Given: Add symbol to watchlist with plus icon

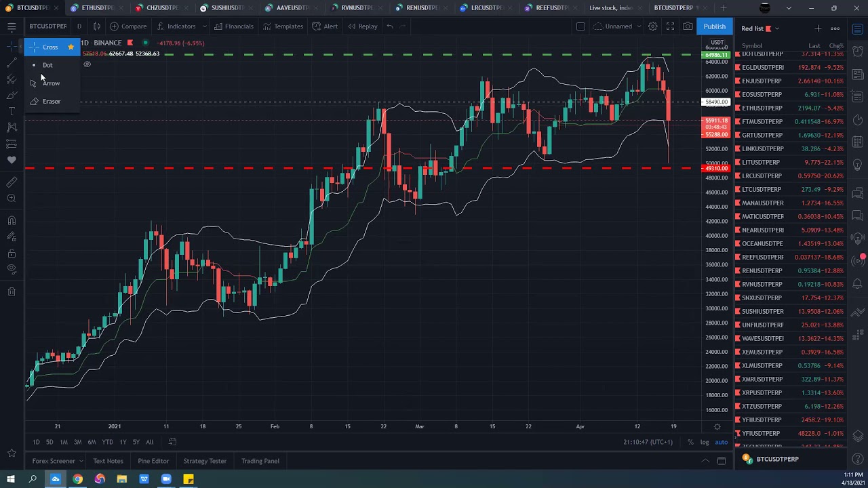Looking at the screenshot, I should [818, 28].
